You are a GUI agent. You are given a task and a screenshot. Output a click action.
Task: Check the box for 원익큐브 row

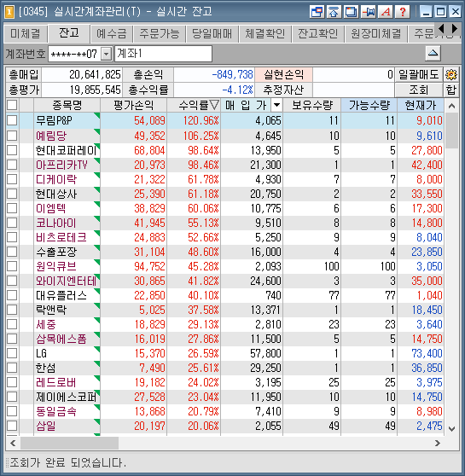(12, 266)
